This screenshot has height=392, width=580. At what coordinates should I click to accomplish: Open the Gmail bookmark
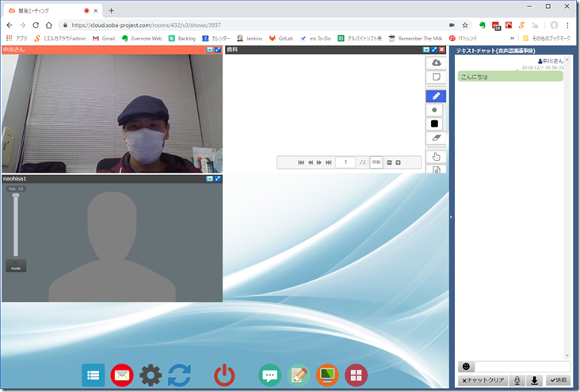(104, 39)
